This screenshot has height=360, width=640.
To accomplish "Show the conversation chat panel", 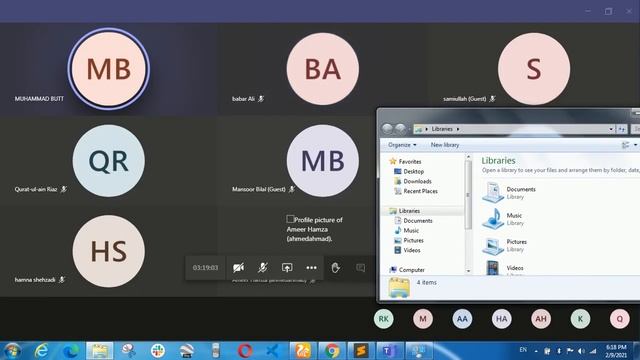I will click(x=360, y=268).
